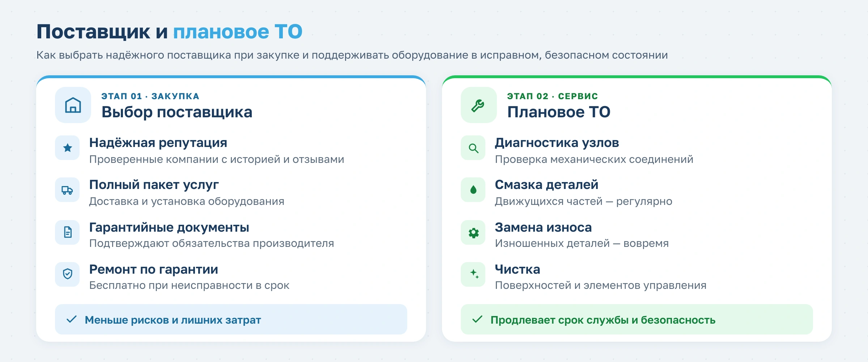
Task: Click the item title Чистка
Action: point(518,269)
